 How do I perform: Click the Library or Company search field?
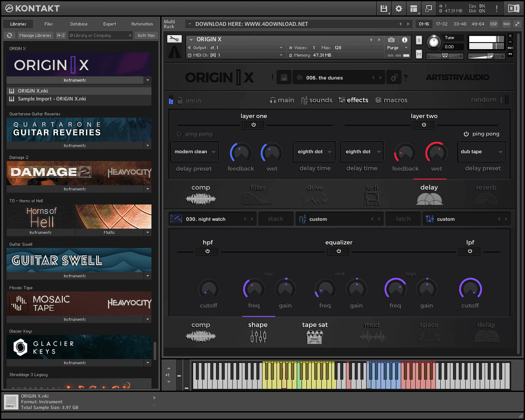101,35
